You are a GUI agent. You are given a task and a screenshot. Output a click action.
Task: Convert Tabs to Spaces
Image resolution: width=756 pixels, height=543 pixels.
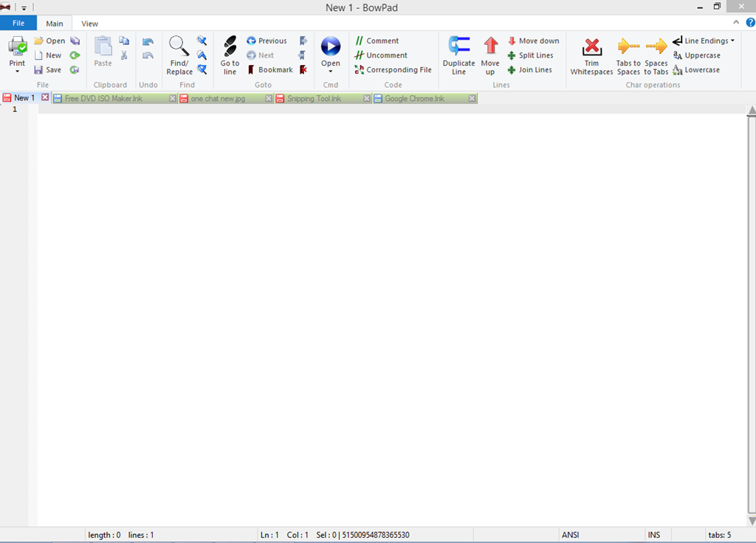coord(629,56)
